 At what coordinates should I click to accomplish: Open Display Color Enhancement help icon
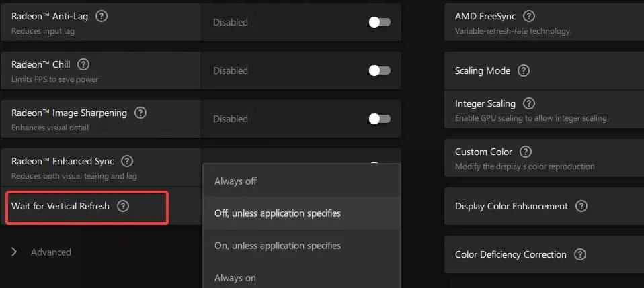pos(581,206)
